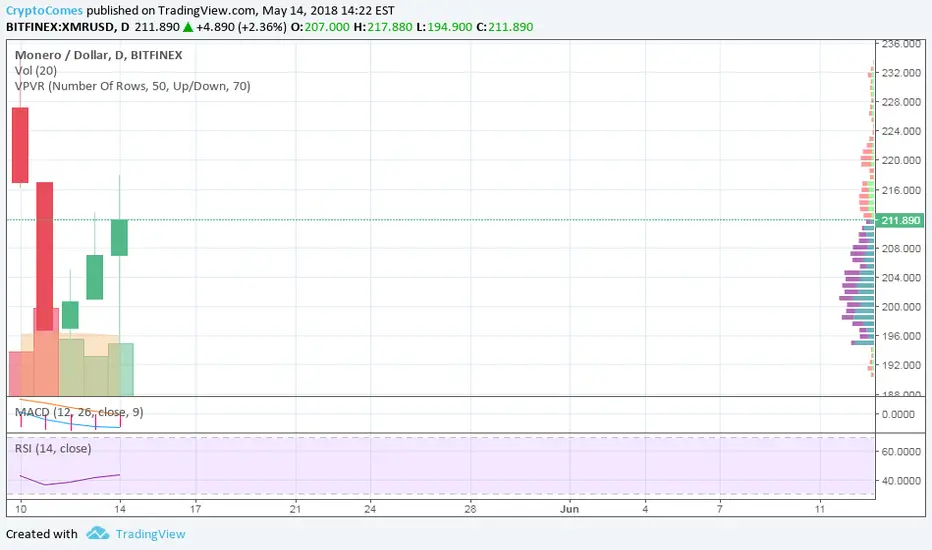Click the large red candle for May 11
The image size is (932, 550).
(45, 256)
